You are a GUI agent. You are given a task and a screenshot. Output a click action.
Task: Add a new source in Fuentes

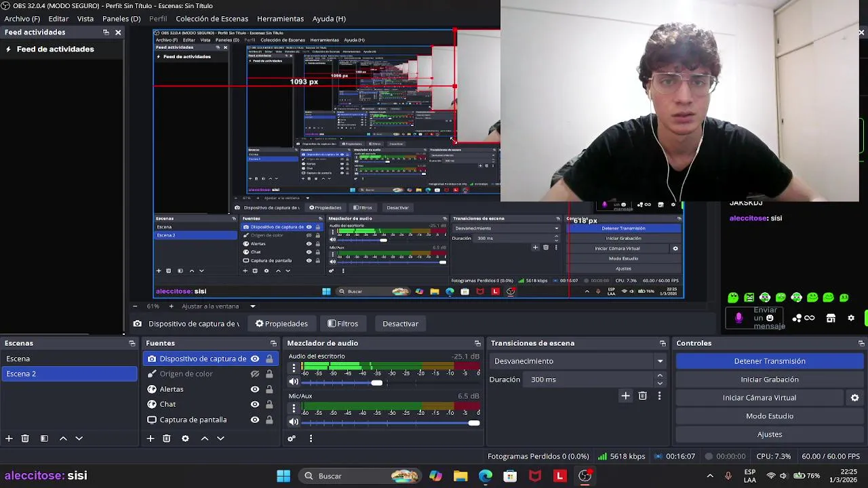point(151,439)
